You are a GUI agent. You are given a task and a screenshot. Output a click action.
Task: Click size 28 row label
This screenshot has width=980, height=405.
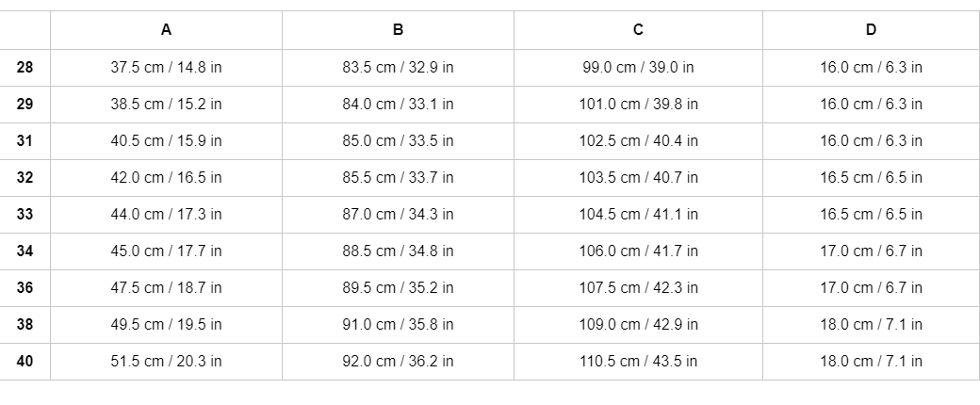tap(25, 68)
